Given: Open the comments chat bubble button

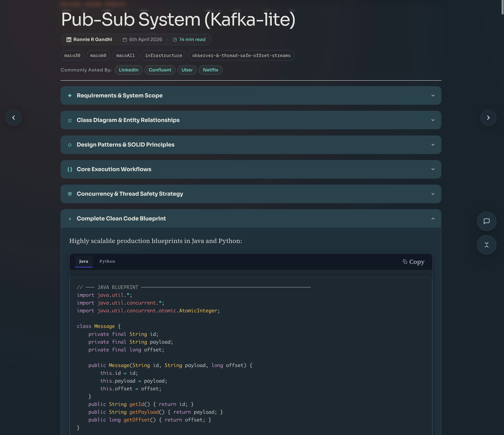Looking at the screenshot, I should pyautogui.click(x=487, y=221).
